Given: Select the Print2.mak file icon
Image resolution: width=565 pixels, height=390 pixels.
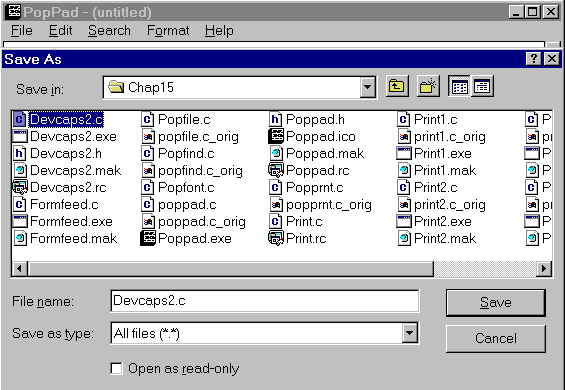Looking at the screenshot, I should (x=404, y=238).
